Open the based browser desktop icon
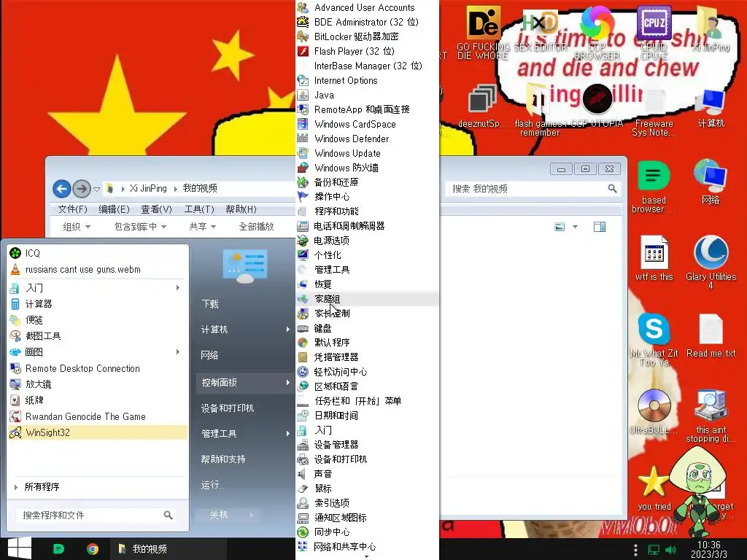Screen dimensions: 747x560 pos(654,187)
